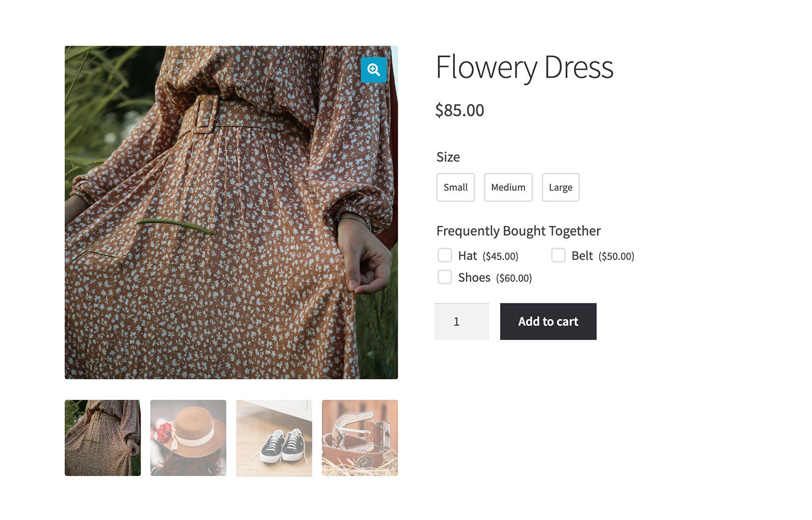812x520 pixels.
Task: Click the Frequently Bought Together heading
Action: click(518, 231)
